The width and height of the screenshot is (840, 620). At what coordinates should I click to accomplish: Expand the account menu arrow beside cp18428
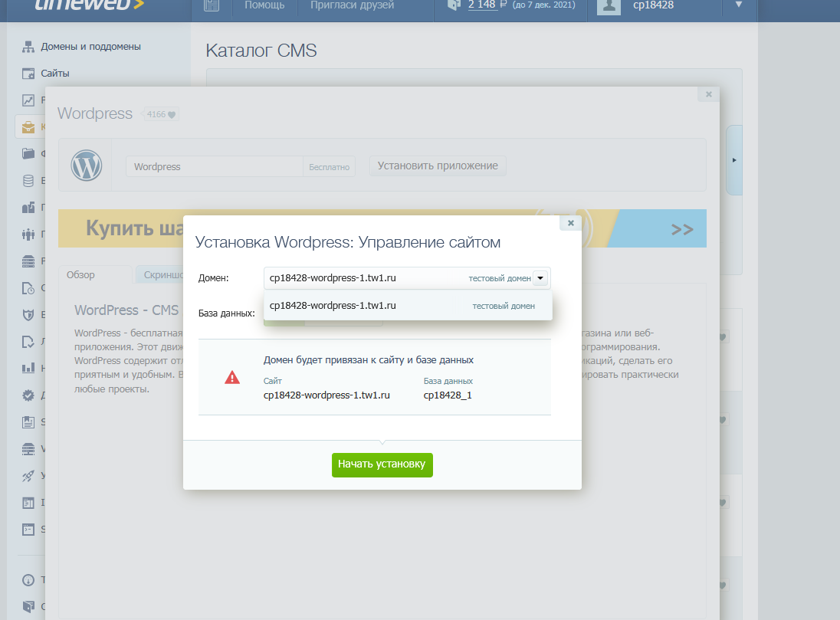[x=738, y=5]
